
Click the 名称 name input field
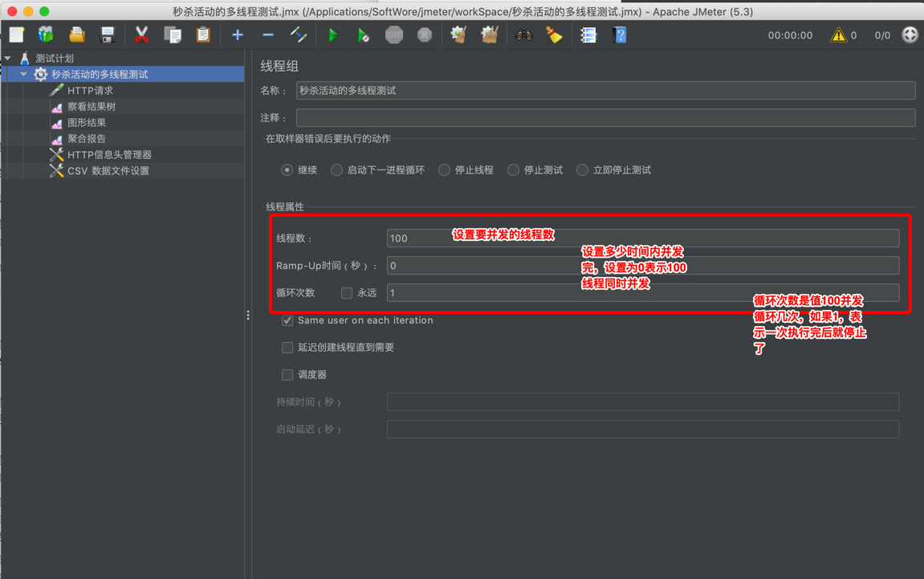tap(606, 90)
